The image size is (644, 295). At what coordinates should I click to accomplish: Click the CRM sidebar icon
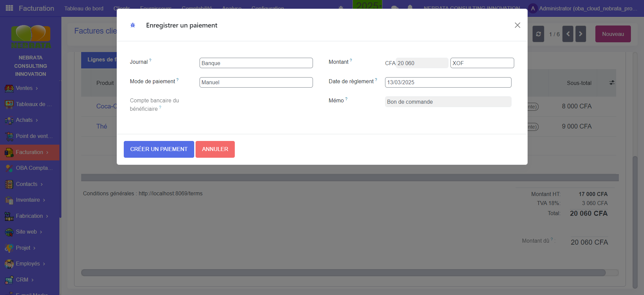pyautogui.click(x=9, y=280)
